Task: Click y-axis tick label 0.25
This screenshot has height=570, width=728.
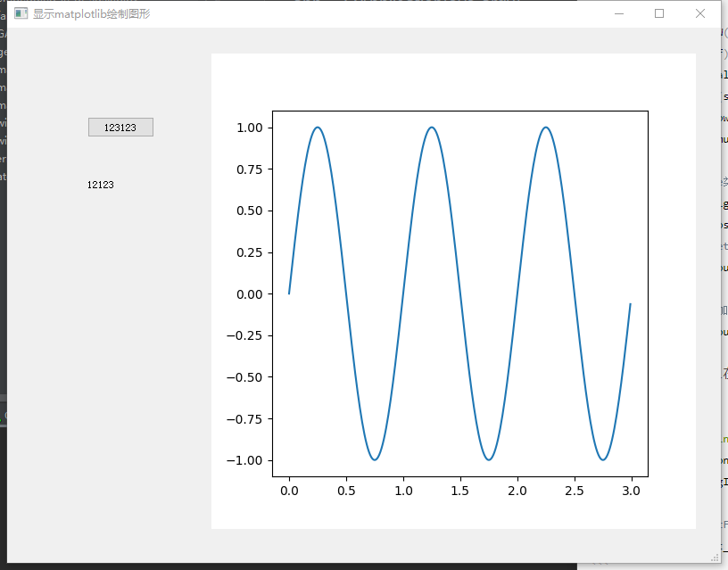Action: click(249, 252)
